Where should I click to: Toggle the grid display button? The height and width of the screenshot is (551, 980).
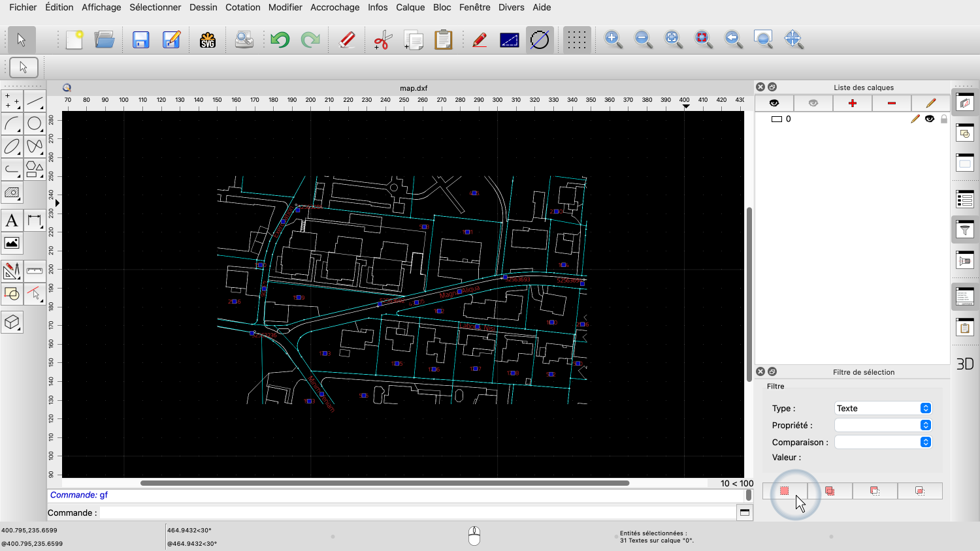coord(576,40)
